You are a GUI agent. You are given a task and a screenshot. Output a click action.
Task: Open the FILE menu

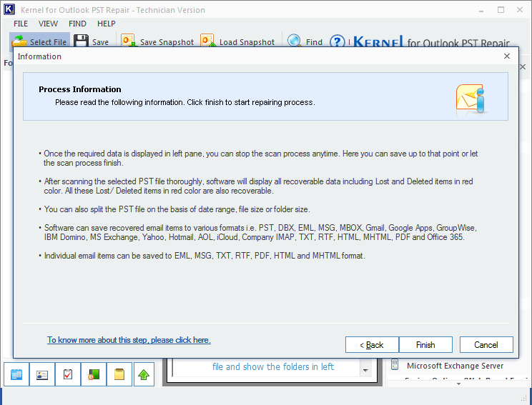21,24
